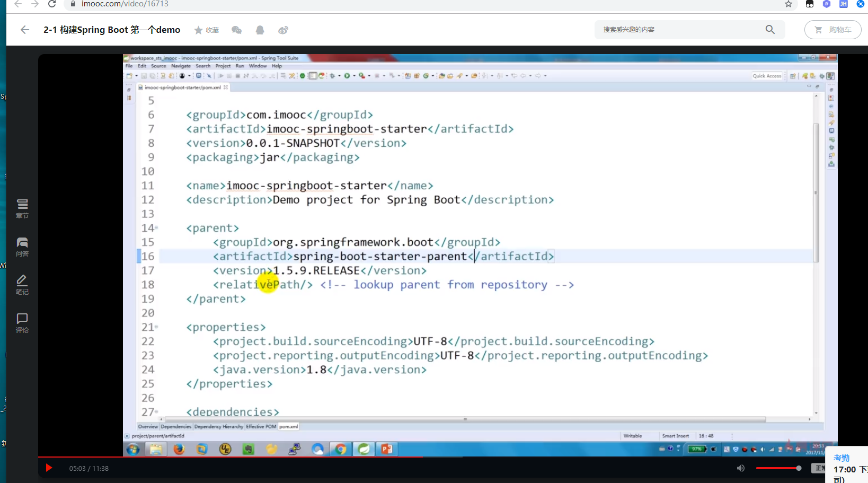Select the pom.xml editor tab
The image size is (868, 483).
(182, 87)
